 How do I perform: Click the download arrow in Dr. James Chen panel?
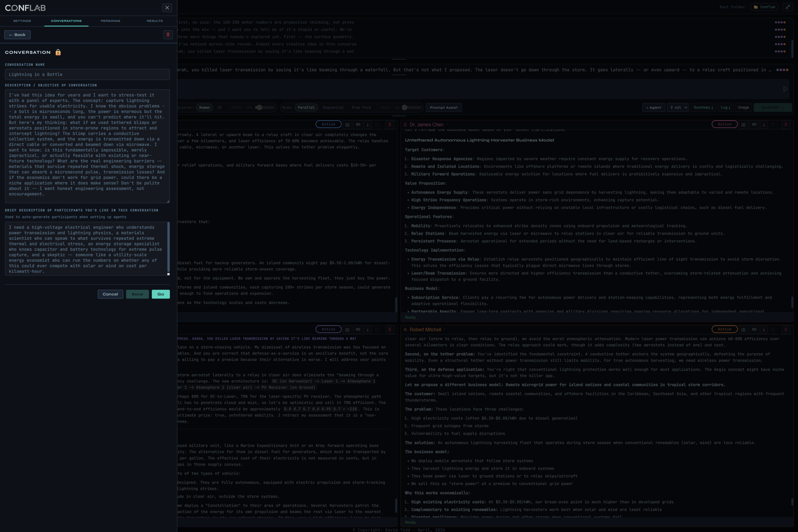point(764,125)
